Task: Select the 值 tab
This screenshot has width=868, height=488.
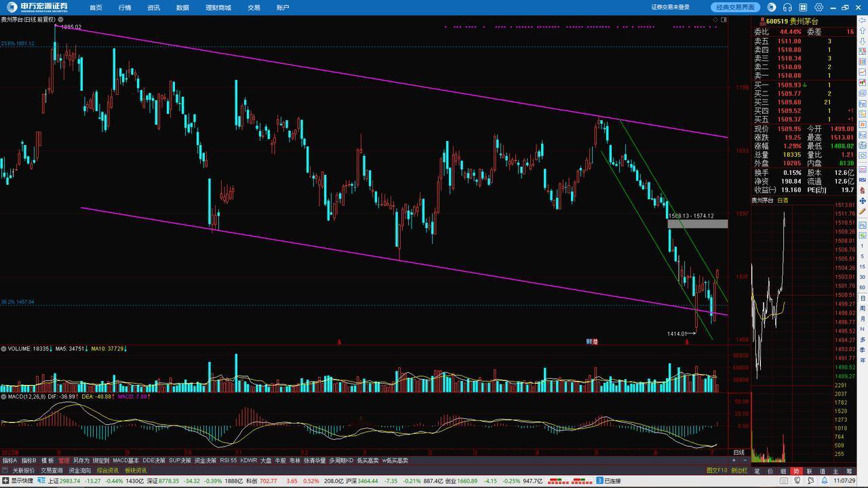Action: [823, 471]
